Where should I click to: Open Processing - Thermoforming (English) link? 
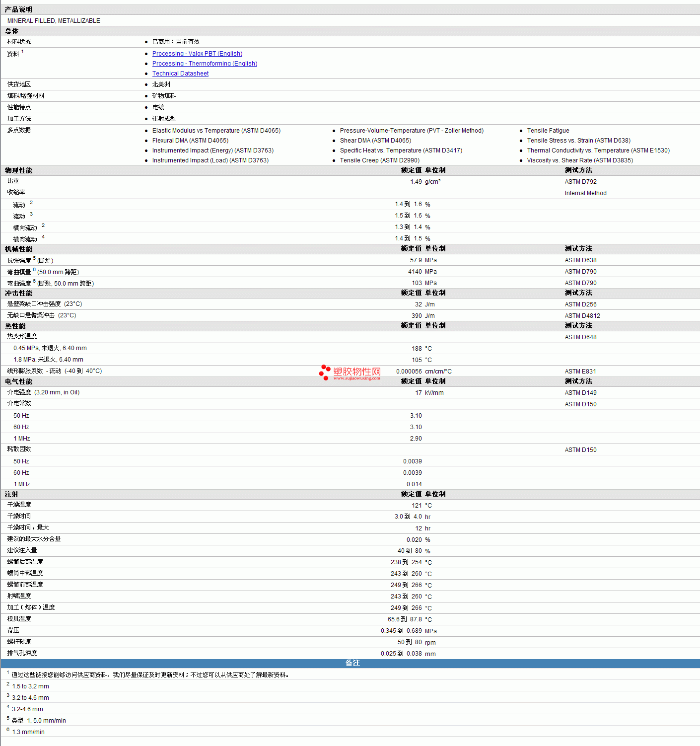[x=205, y=64]
